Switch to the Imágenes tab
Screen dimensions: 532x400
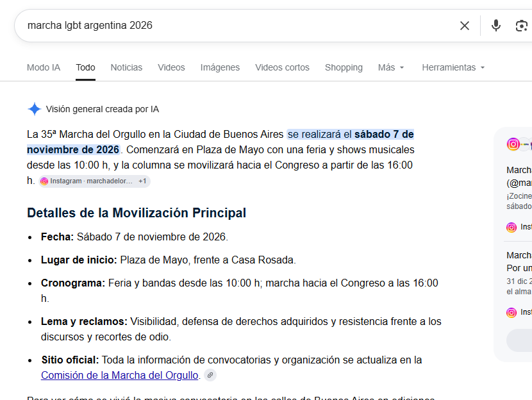click(x=220, y=67)
